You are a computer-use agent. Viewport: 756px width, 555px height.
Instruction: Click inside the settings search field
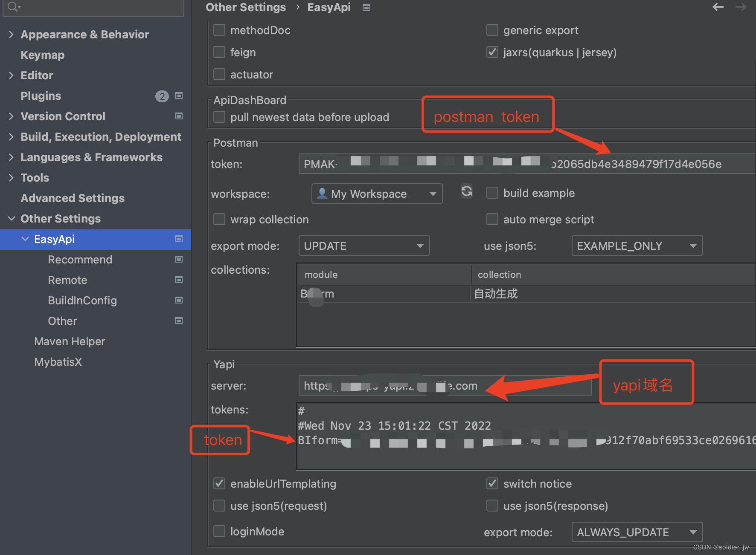click(x=93, y=7)
